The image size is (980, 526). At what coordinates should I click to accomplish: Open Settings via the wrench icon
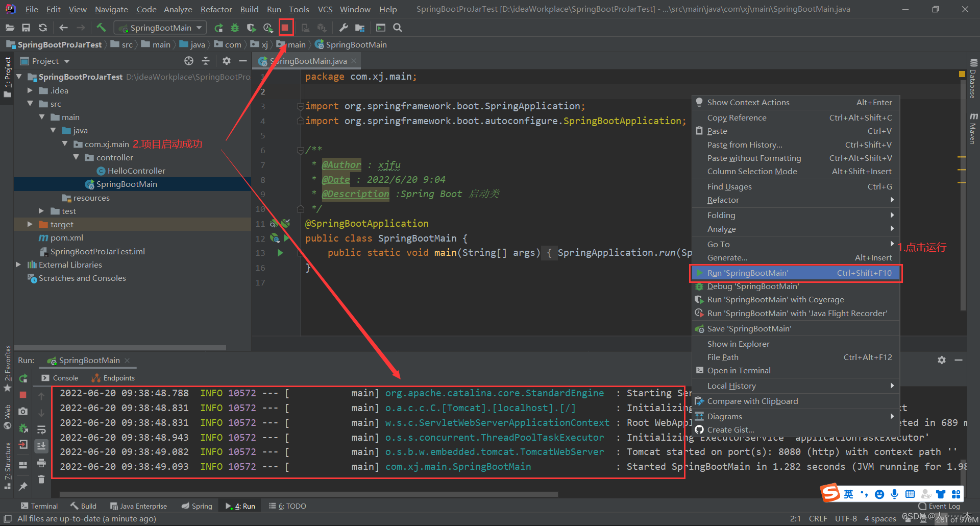click(344, 28)
